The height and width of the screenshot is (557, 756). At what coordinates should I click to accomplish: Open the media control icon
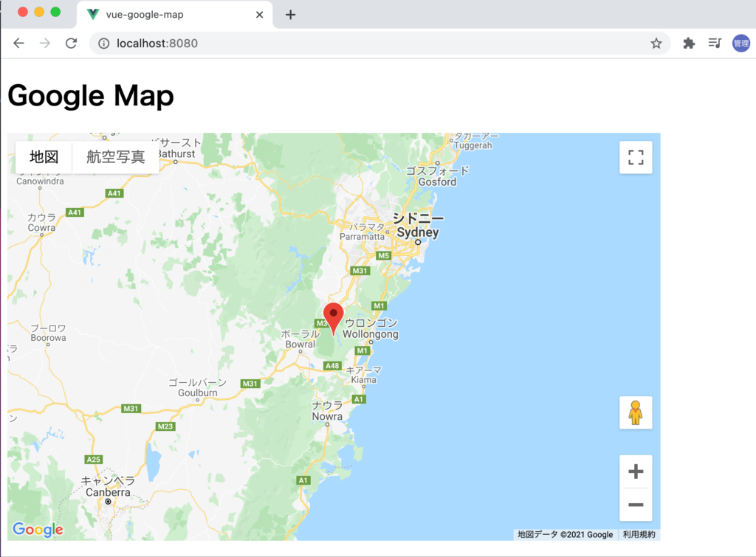coord(714,44)
